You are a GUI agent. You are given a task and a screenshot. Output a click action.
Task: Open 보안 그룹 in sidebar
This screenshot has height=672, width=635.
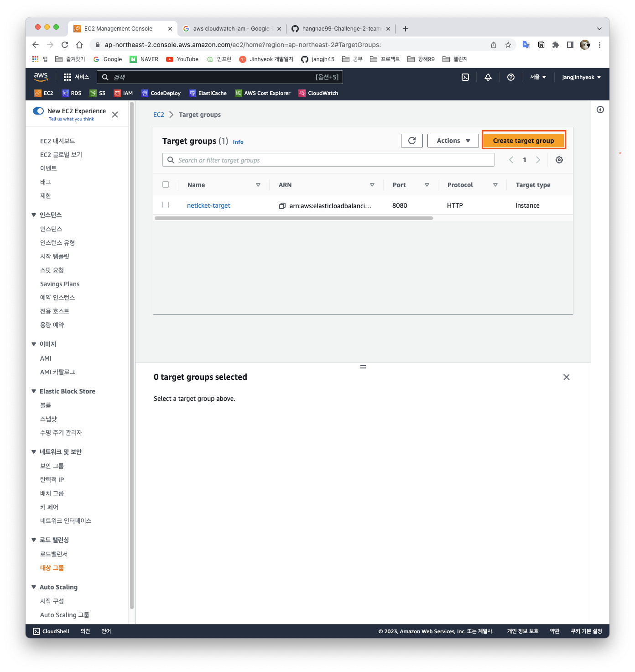[x=52, y=466]
